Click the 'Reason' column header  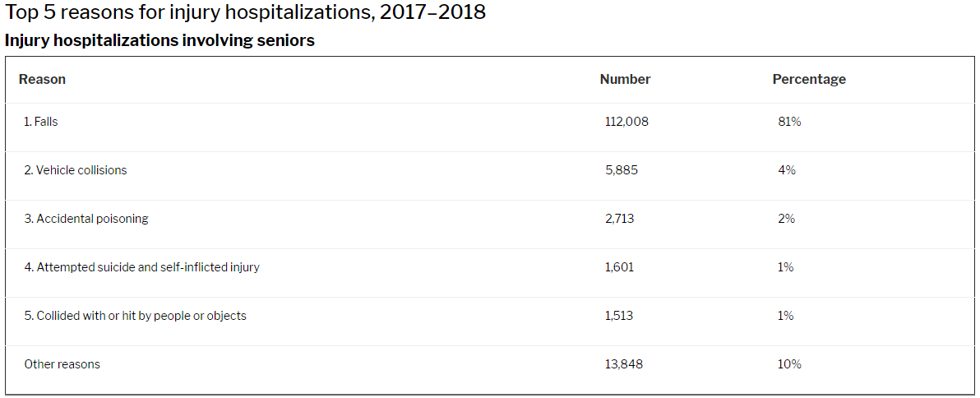click(42, 80)
